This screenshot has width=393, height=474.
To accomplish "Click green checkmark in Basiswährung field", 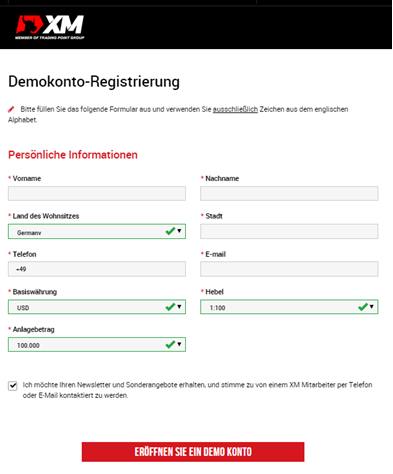I will tap(170, 307).
